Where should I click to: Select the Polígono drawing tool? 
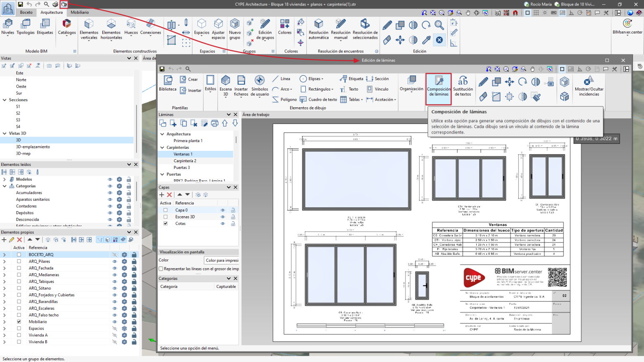(284, 100)
